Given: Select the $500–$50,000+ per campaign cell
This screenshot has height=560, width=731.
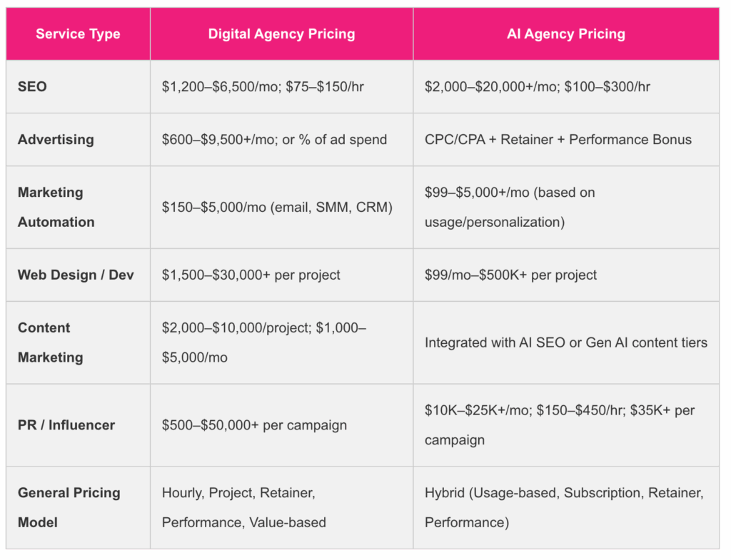Looking at the screenshot, I should tap(254, 424).
